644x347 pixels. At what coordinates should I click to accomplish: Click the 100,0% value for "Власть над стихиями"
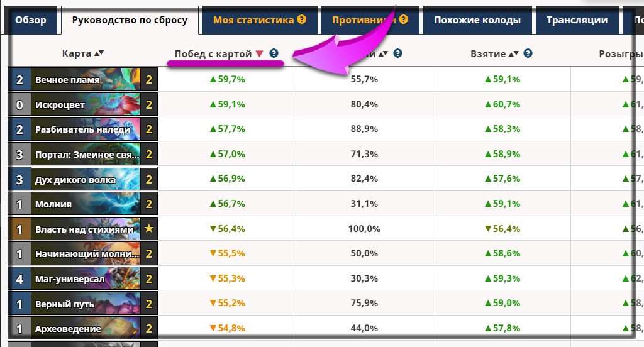(x=364, y=229)
